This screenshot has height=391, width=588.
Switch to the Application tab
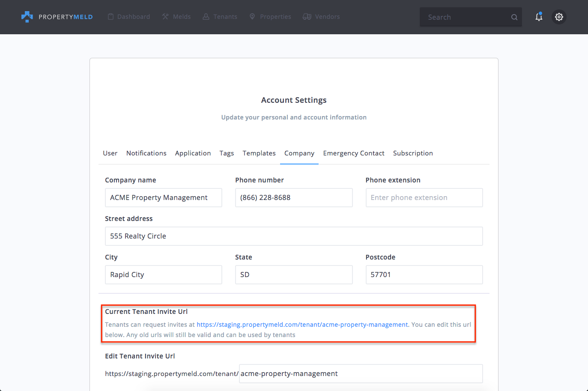(x=193, y=153)
